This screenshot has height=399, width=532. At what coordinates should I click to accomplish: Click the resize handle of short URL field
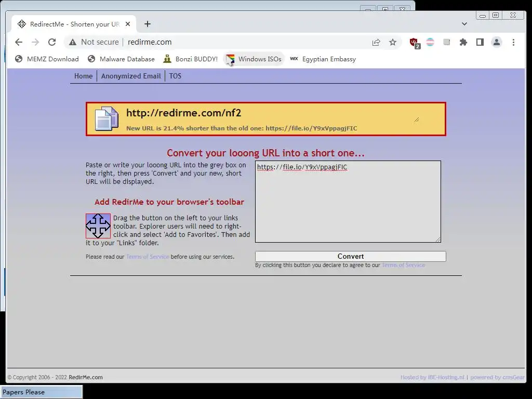(417, 119)
